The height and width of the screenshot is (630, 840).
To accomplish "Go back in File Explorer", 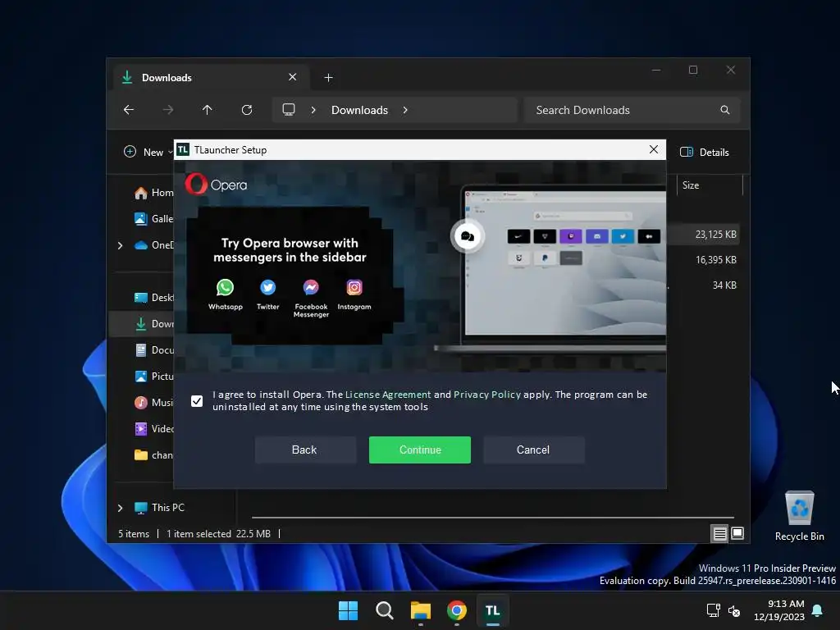I will 129,110.
